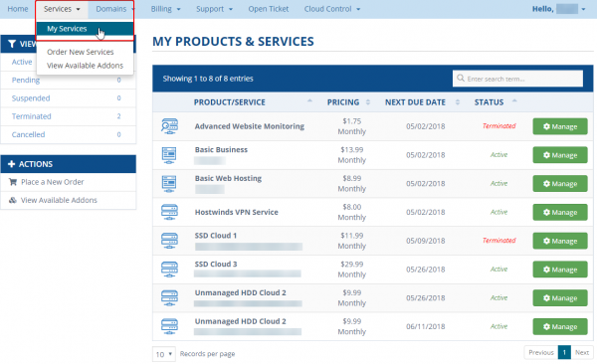Click the SSD Cloud 3 server icon
The image size is (597, 364).
coord(169,270)
